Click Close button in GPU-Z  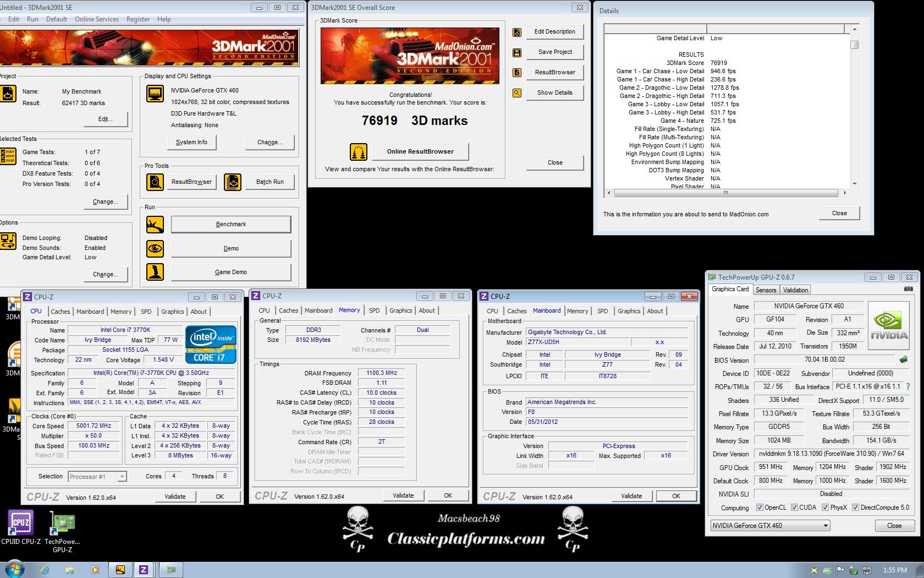click(894, 526)
